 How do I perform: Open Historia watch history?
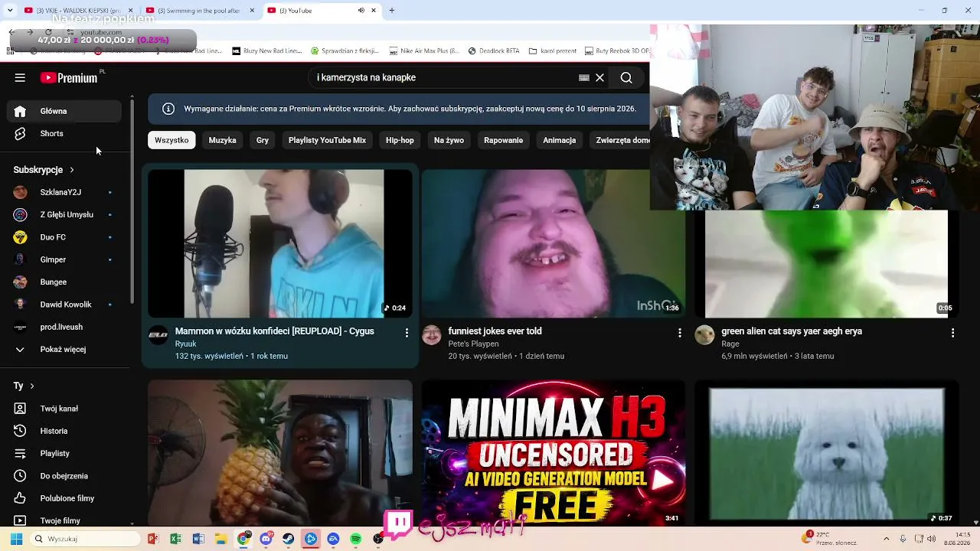coord(64,431)
